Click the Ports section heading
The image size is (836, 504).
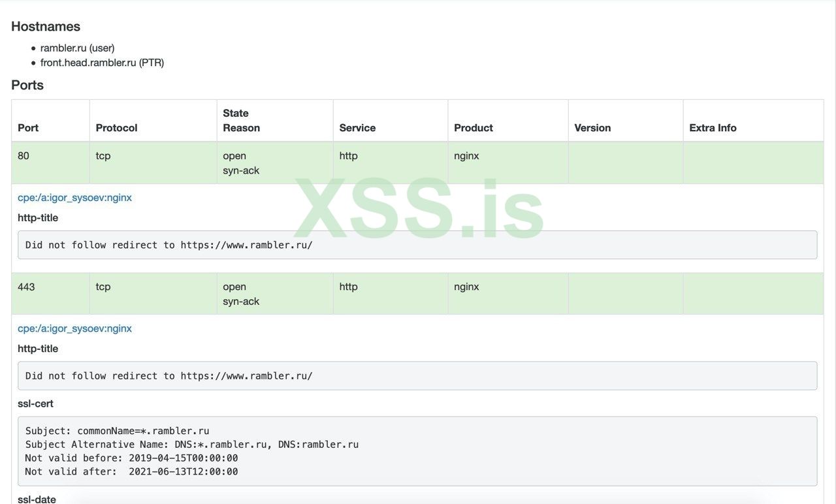(27, 86)
